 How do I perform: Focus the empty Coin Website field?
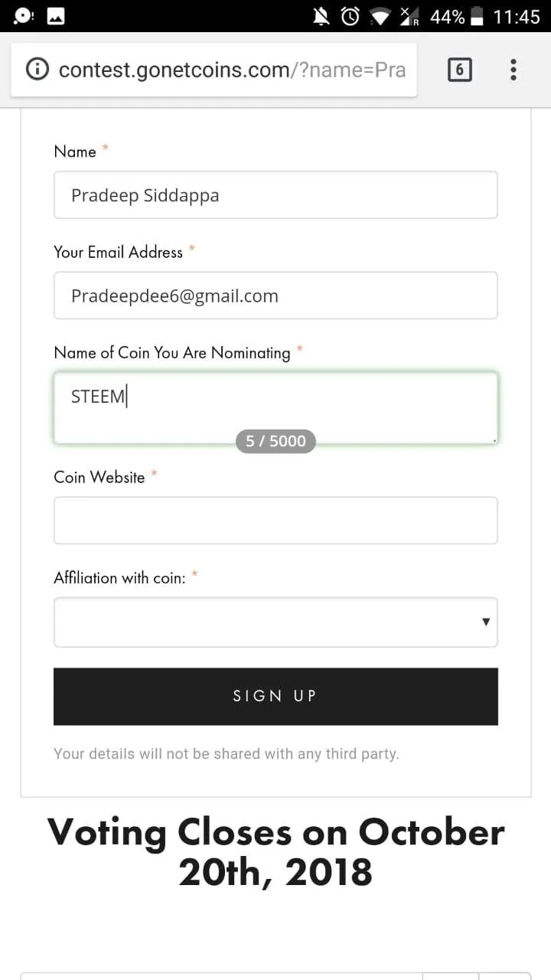[x=275, y=521]
